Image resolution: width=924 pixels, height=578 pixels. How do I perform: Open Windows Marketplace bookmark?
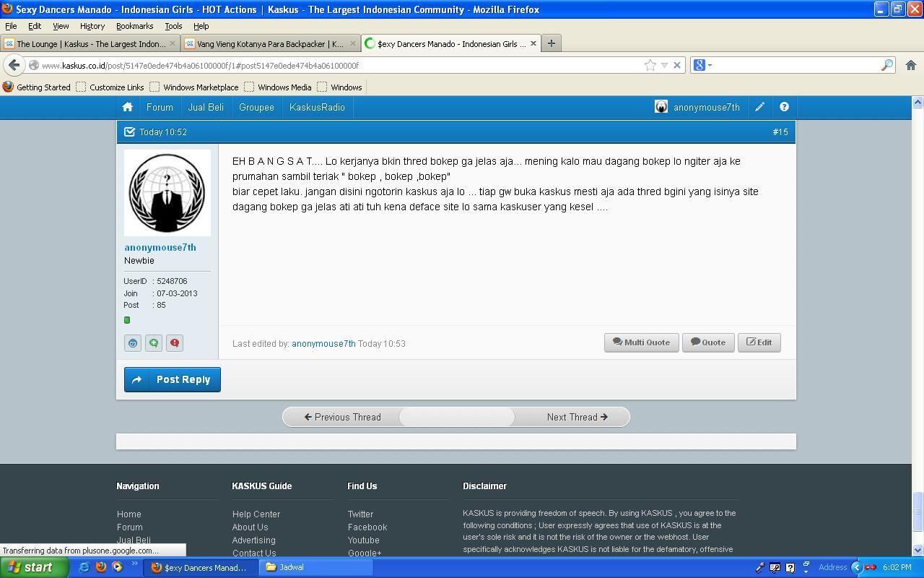pos(194,87)
